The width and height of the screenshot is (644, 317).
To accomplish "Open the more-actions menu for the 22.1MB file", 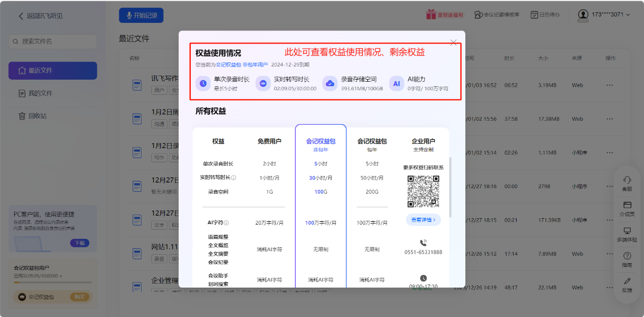I will coord(609,287).
